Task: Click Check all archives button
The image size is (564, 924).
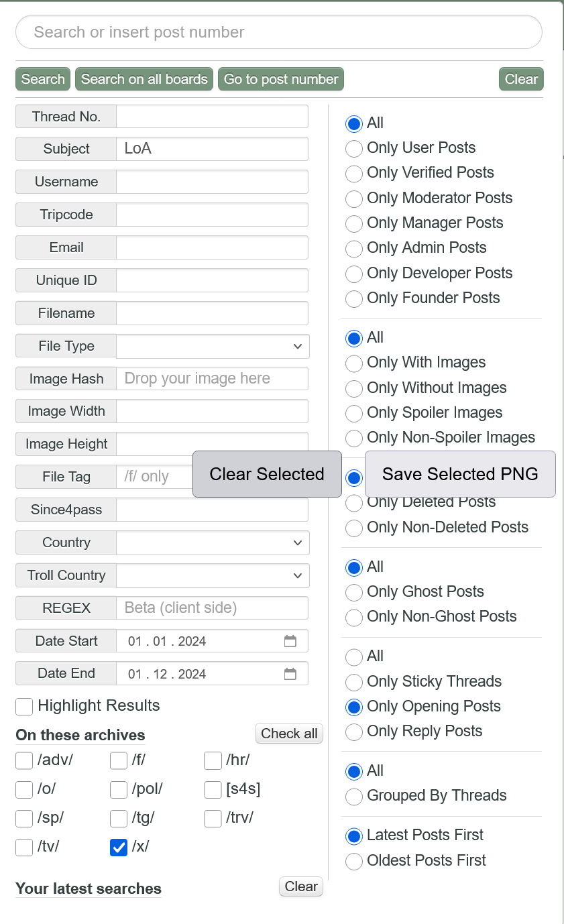Action: click(289, 734)
